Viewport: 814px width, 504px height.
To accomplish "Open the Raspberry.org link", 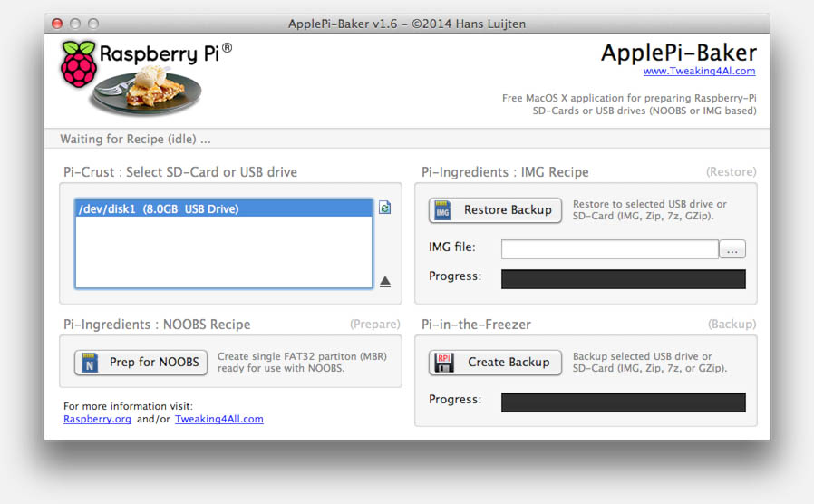I will click(x=97, y=419).
